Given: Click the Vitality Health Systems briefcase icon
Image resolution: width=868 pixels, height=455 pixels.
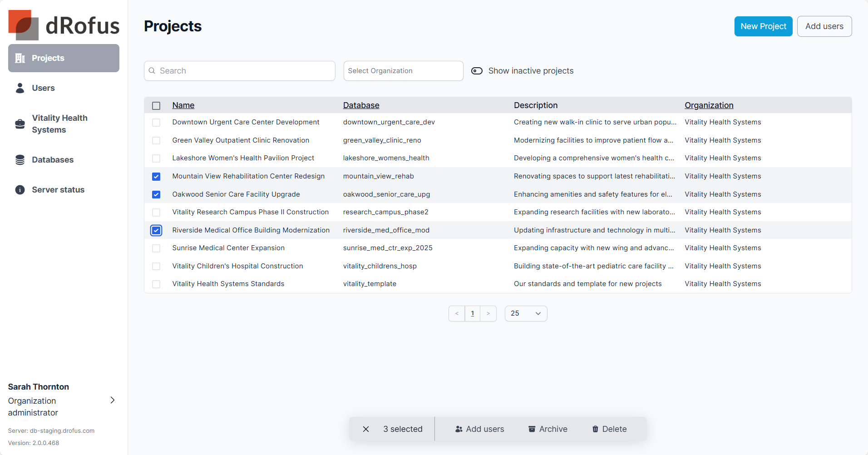Looking at the screenshot, I should [x=20, y=124].
